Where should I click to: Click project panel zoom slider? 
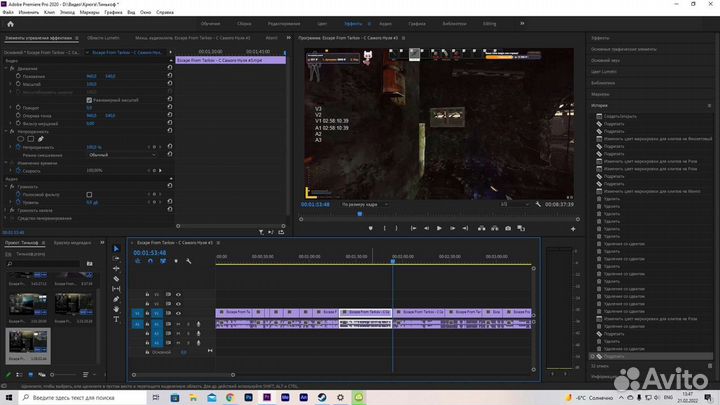click(x=65, y=375)
